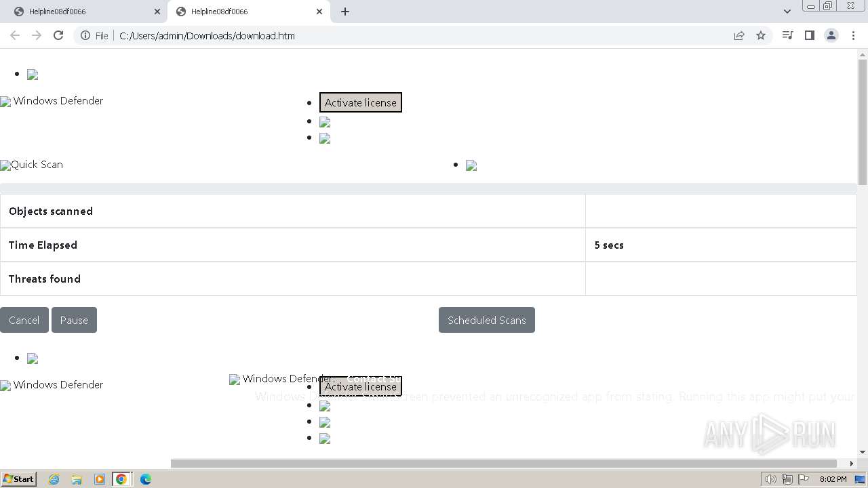Click the lower Activate license button
The height and width of the screenshot is (488, 868).
[x=361, y=386]
